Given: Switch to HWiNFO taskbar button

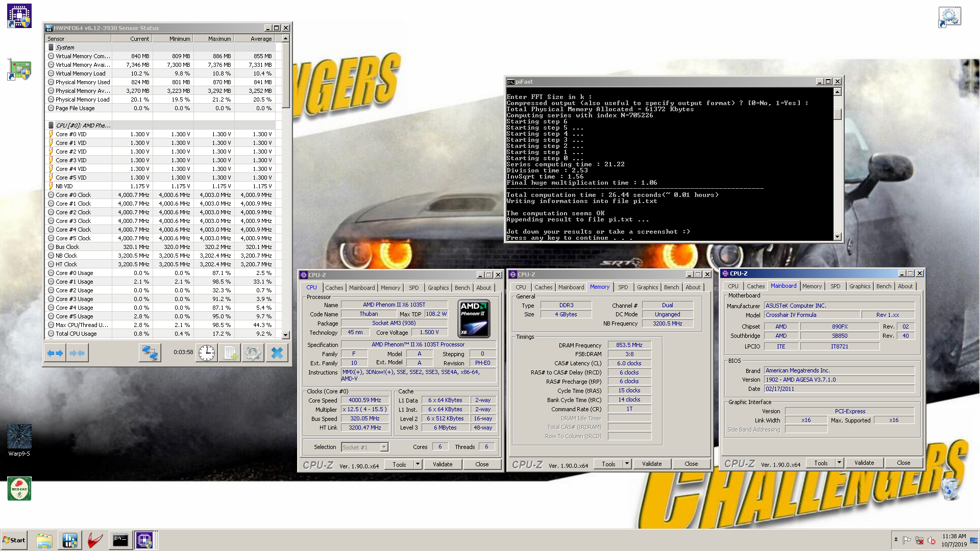Looking at the screenshot, I should 70,540.
